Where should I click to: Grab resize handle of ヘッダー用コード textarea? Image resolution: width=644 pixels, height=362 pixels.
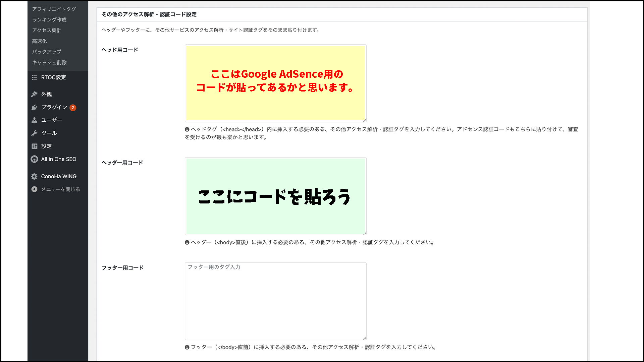pyautogui.click(x=364, y=233)
